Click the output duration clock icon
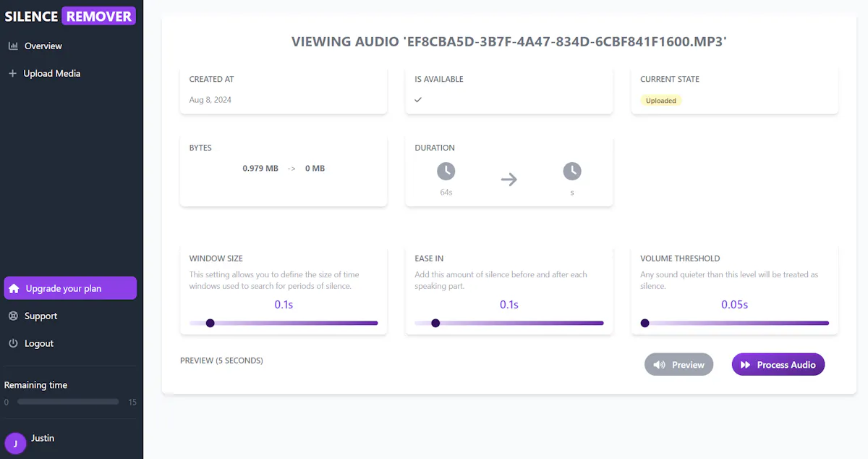The width and height of the screenshot is (868, 459). pyautogui.click(x=572, y=172)
